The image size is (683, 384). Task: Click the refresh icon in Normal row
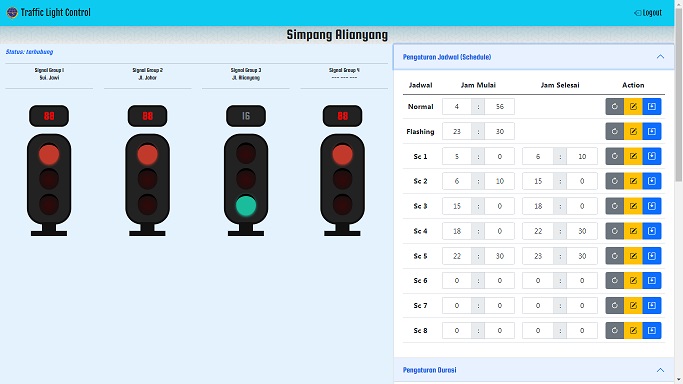(615, 107)
